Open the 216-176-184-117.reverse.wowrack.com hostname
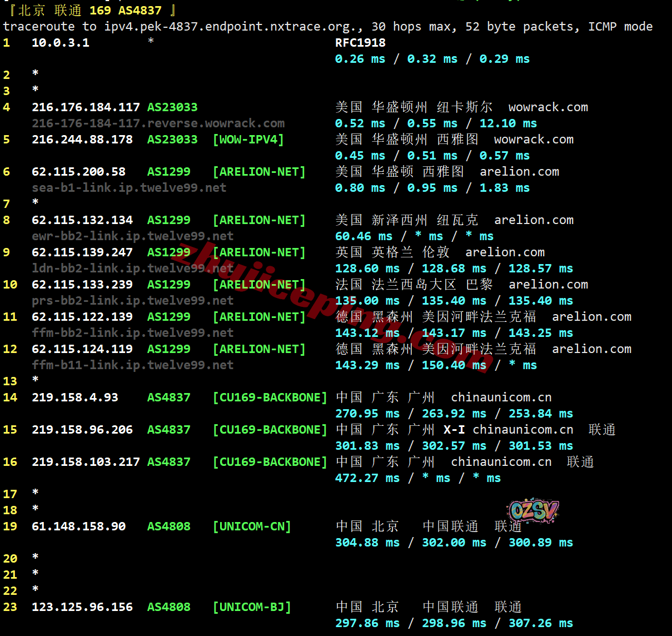 coord(158,123)
